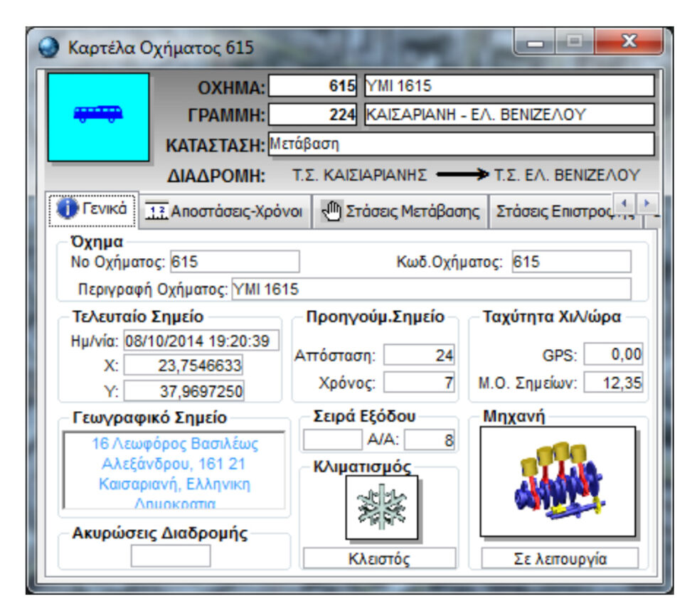
Task: Click the GPS speed field 0,00
Action: [613, 354]
